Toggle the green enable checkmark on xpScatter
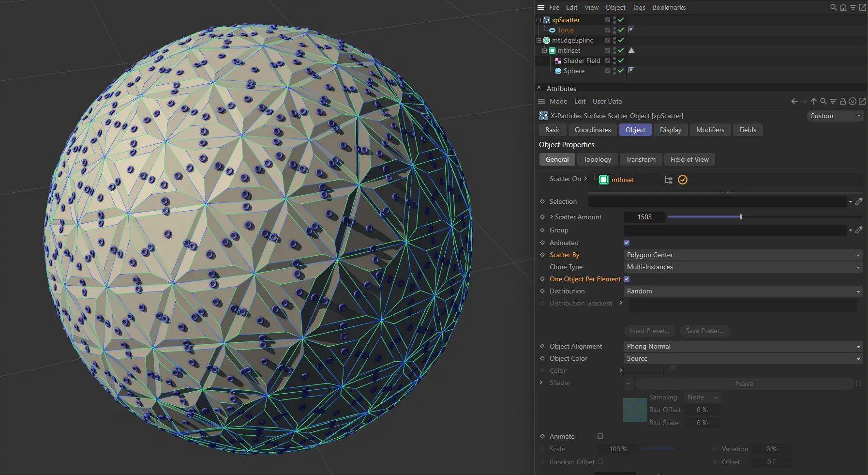 click(x=621, y=20)
